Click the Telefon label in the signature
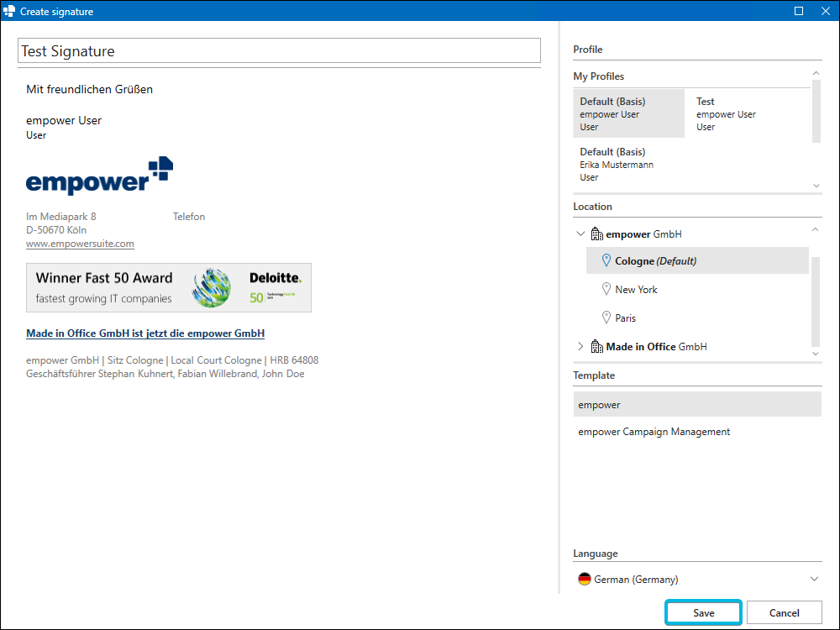The height and width of the screenshot is (630, 840). tap(188, 217)
